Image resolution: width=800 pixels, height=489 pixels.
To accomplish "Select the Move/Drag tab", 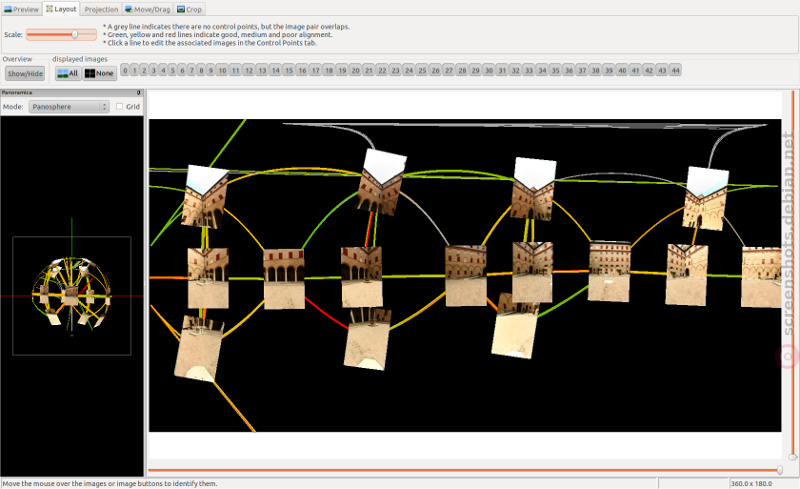I will tap(148, 9).
